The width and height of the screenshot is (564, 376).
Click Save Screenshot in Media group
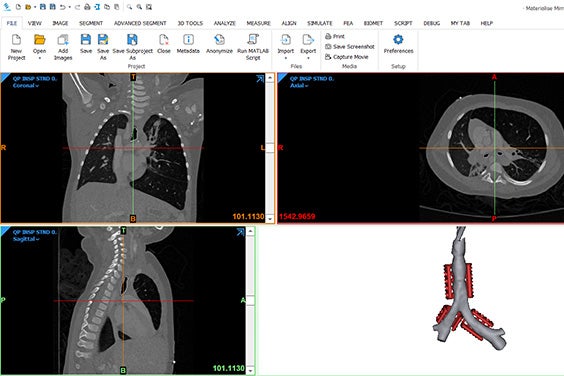click(x=350, y=46)
